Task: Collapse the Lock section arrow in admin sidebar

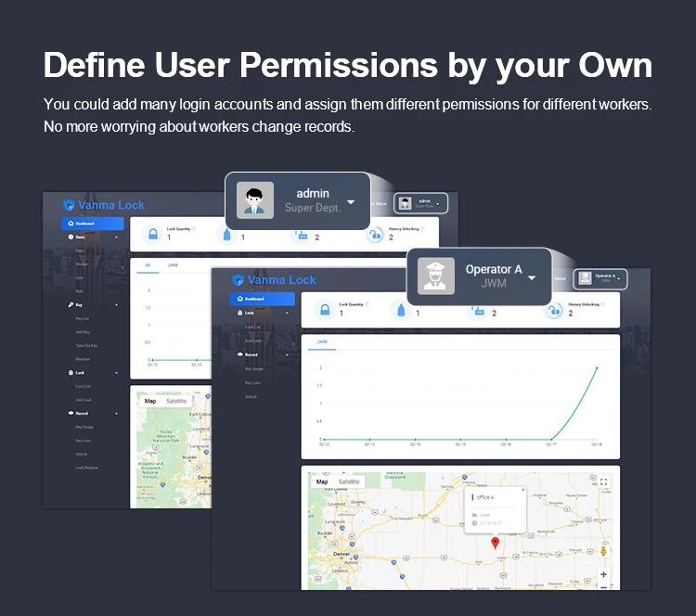Action: 116,373
